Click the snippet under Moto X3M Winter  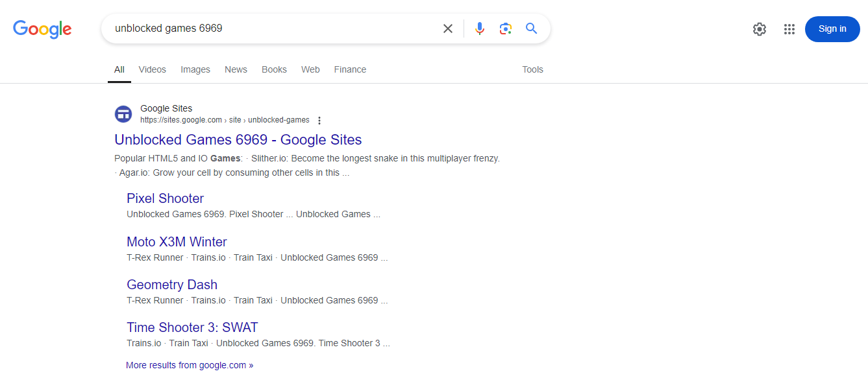(257, 257)
